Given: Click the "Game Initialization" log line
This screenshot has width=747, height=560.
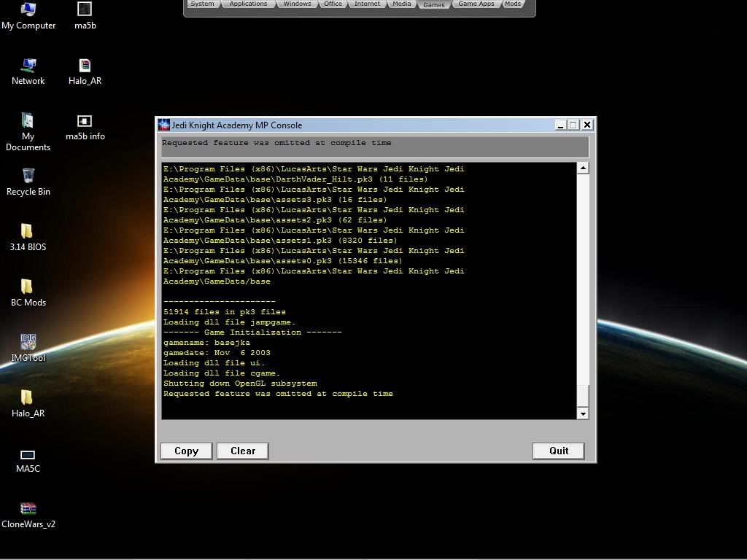Looking at the screenshot, I should [x=252, y=332].
